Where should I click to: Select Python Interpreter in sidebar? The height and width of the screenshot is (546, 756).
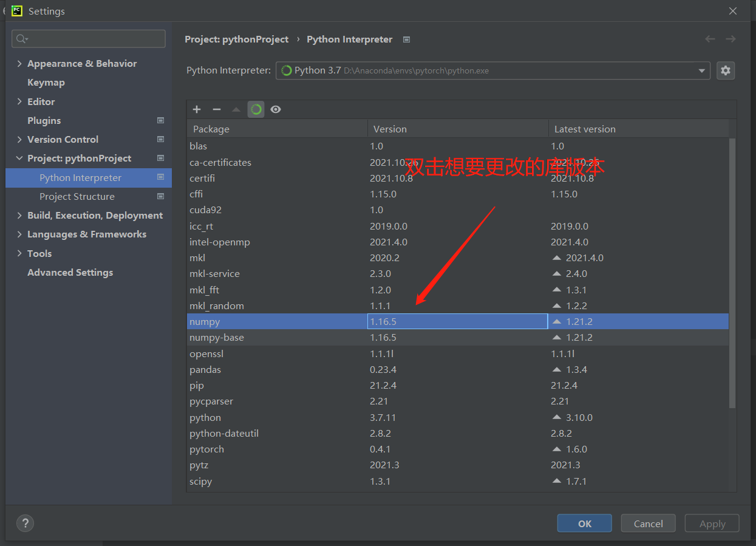pos(89,177)
